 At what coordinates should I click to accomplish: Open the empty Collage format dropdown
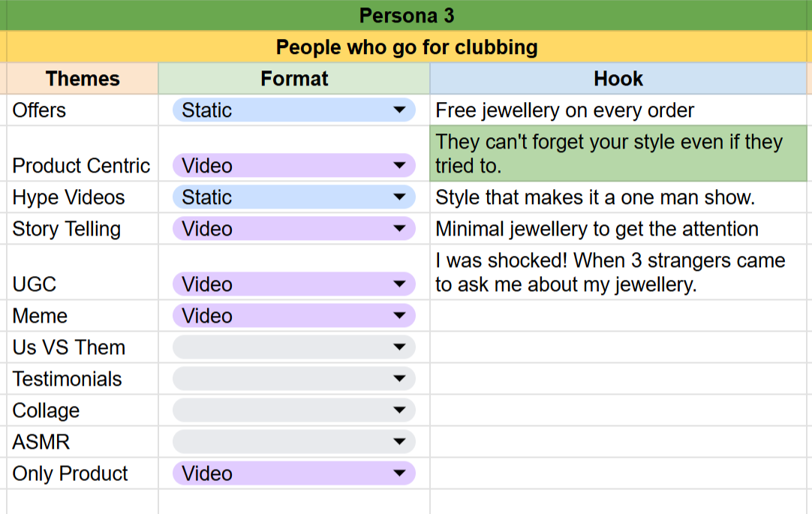(398, 410)
